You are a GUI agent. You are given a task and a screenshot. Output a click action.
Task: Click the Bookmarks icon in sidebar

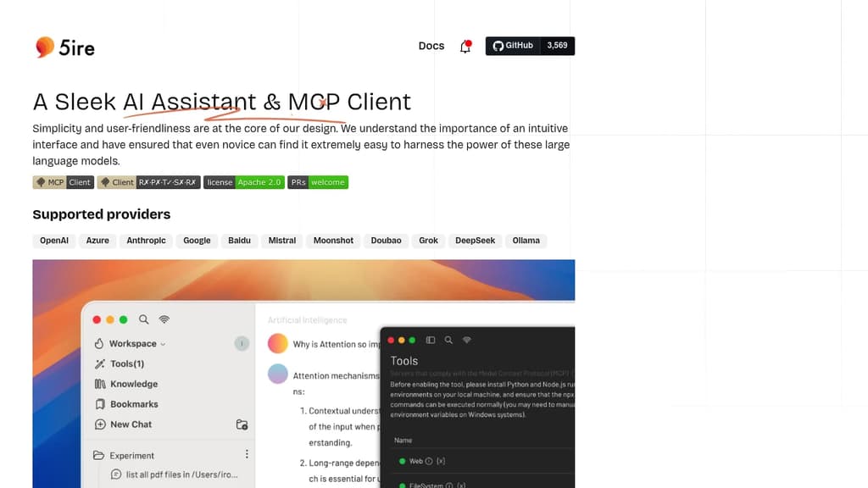click(x=100, y=404)
